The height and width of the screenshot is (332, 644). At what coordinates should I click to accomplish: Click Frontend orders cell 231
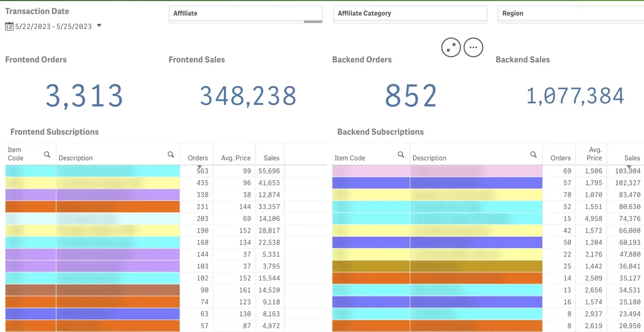coord(202,206)
